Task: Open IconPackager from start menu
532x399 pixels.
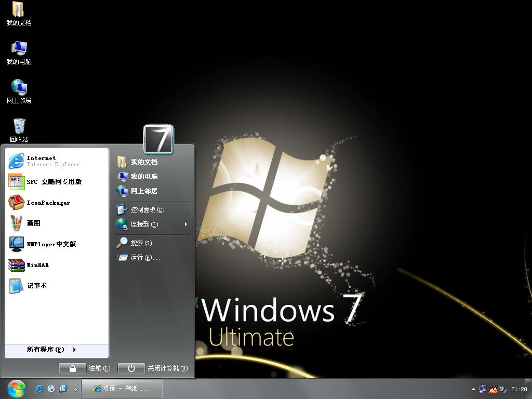Action: (x=56, y=203)
